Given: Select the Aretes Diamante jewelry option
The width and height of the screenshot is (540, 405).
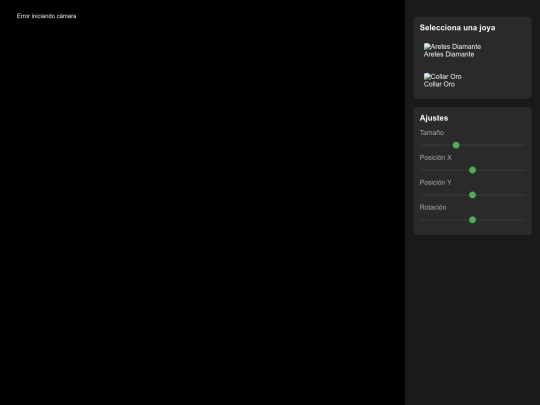Looking at the screenshot, I should pos(472,50).
